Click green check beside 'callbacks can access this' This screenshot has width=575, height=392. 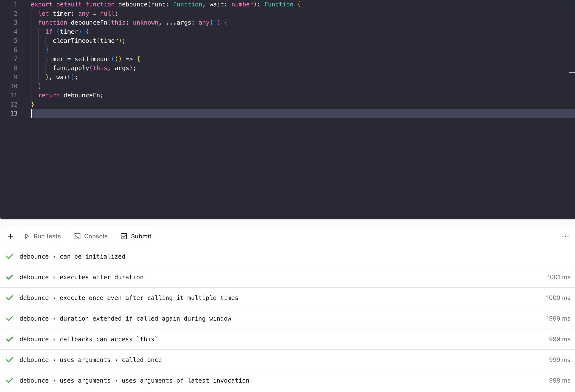(9, 339)
